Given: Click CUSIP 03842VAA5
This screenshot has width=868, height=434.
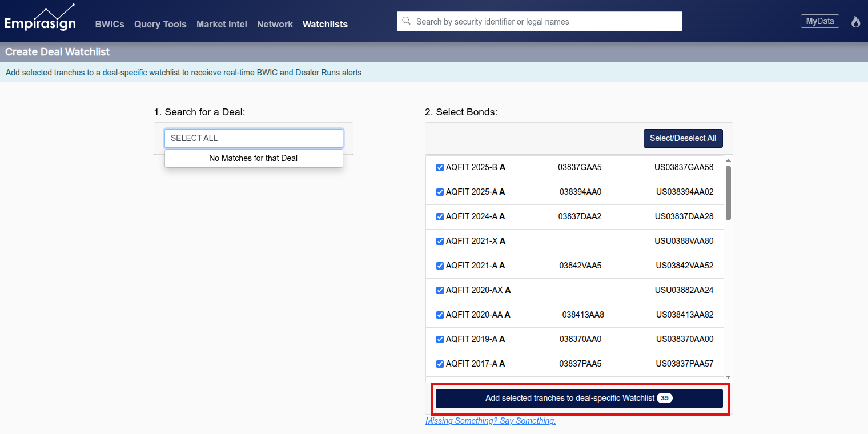Looking at the screenshot, I should click(x=580, y=266).
